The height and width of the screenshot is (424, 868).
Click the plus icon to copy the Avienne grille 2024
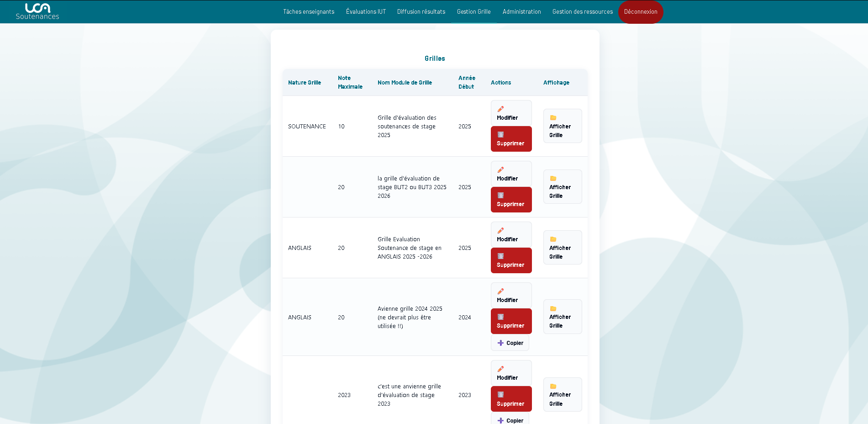500,343
